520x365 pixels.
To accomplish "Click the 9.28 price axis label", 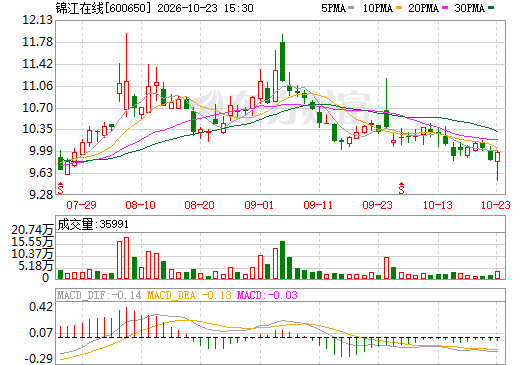I will [41, 194].
